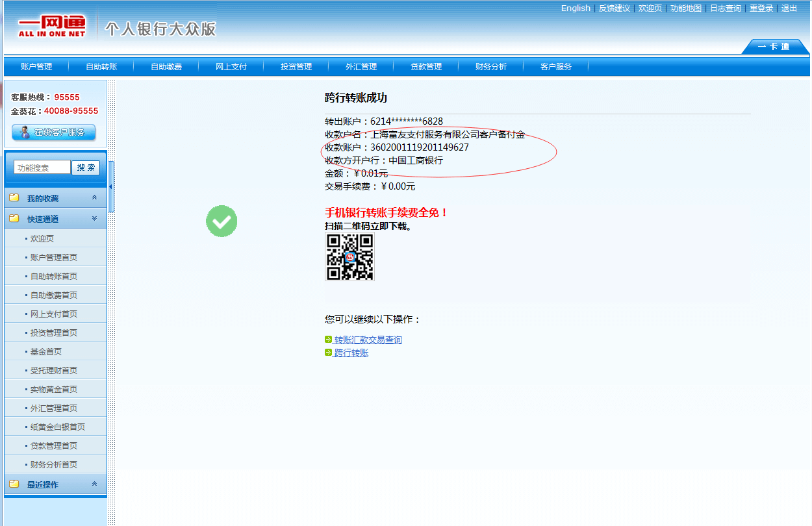Click the folder icon beside 我的收藏
Image resolution: width=812 pixels, height=526 pixels.
tap(14, 198)
